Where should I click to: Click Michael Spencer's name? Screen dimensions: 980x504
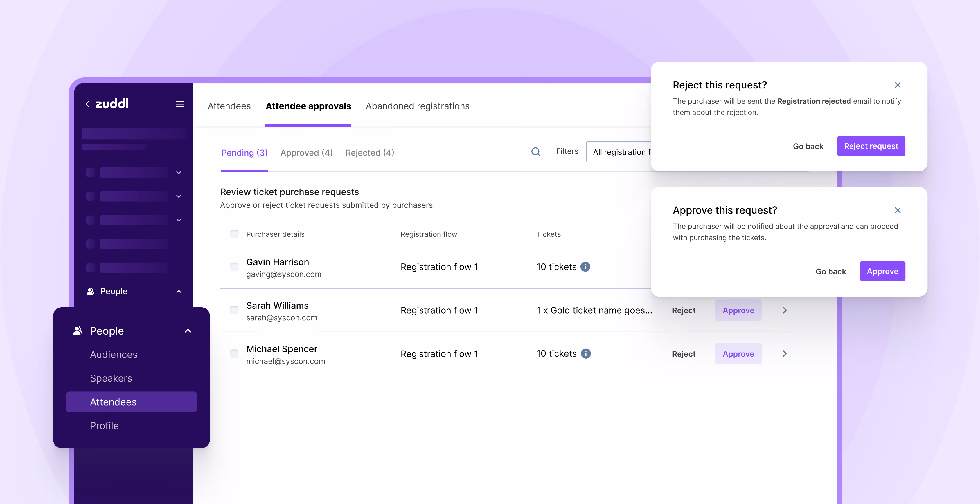[282, 349]
